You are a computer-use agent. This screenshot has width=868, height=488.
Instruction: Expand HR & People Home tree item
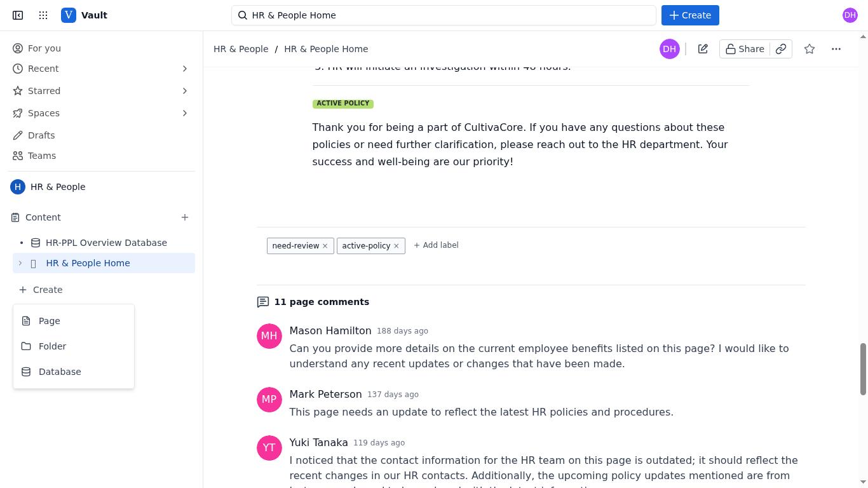click(20, 263)
